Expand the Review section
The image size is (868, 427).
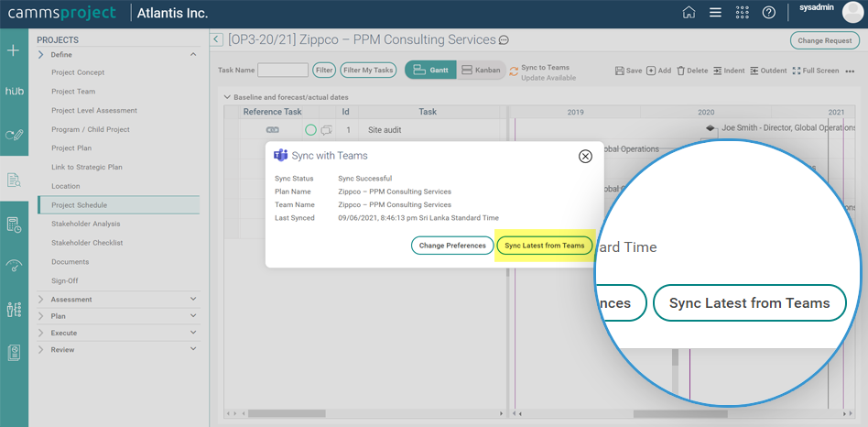[192, 349]
